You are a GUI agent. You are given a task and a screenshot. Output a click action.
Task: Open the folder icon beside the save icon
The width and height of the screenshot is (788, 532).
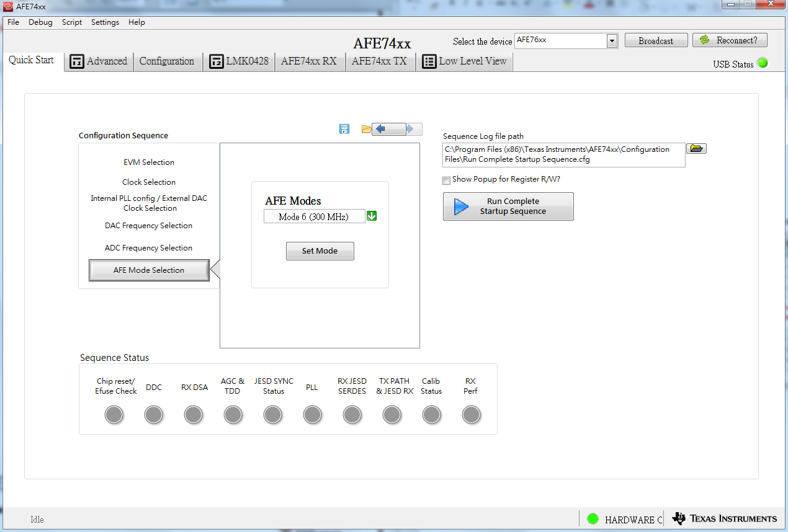pos(366,129)
